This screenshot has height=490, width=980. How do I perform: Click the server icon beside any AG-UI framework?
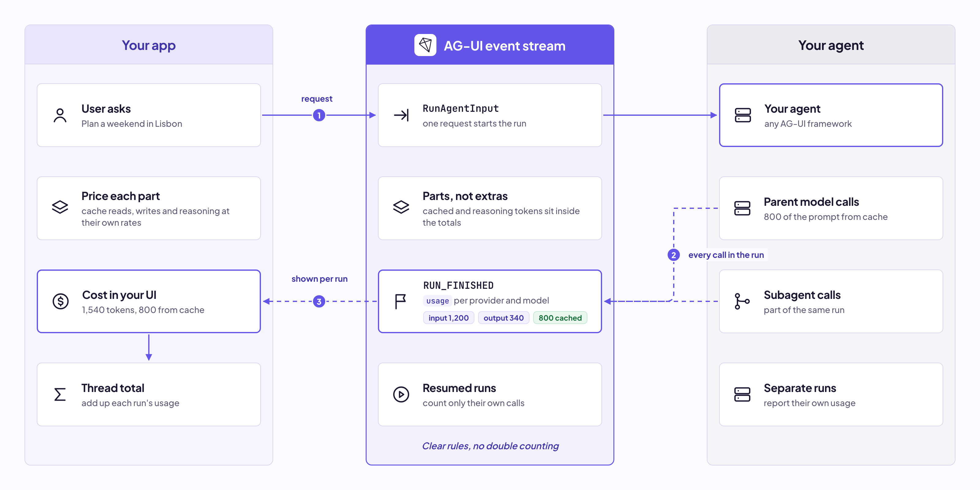[x=743, y=115]
